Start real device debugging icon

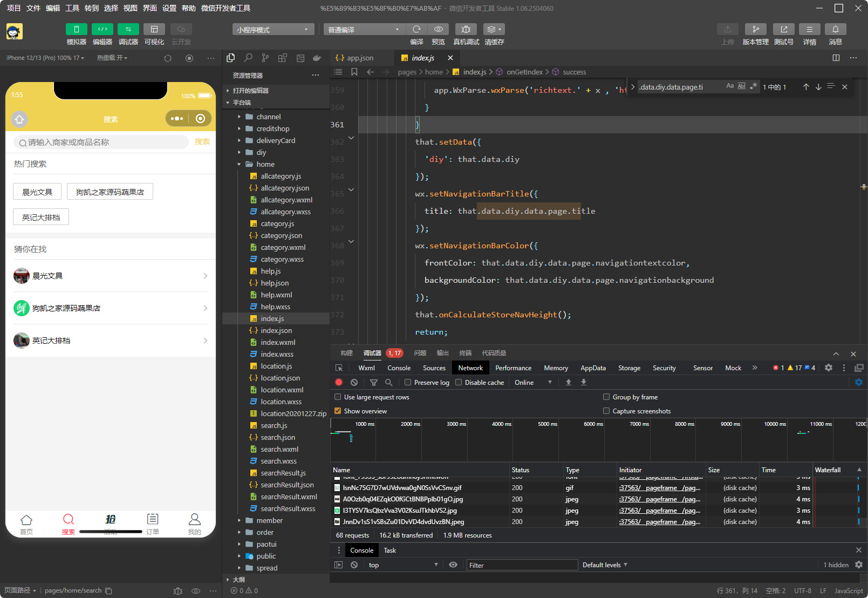coord(466,29)
